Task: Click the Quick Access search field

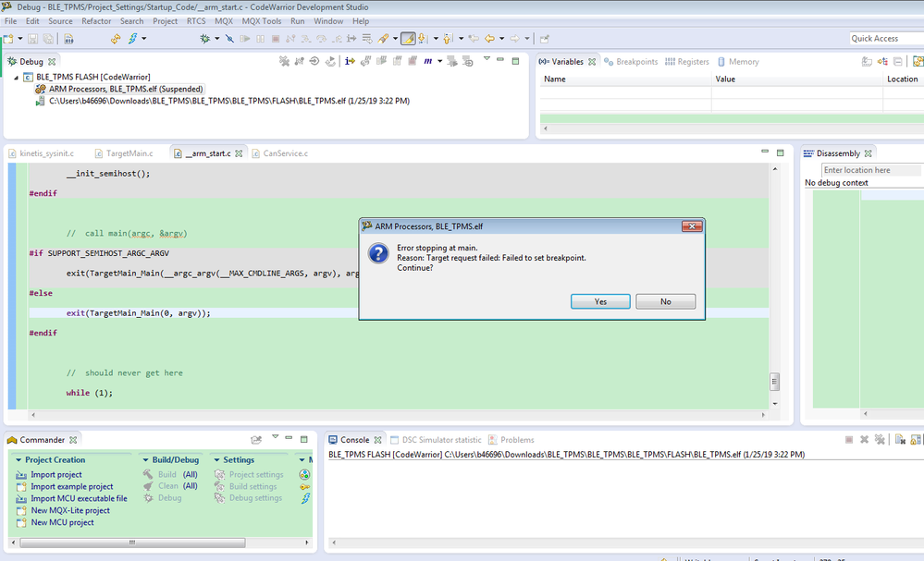Action: (x=886, y=38)
